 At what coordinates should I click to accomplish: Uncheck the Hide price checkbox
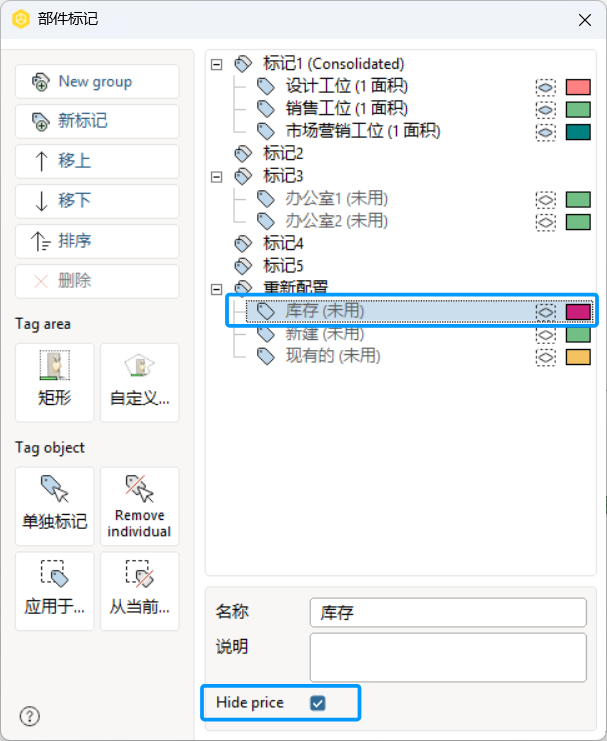318,703
